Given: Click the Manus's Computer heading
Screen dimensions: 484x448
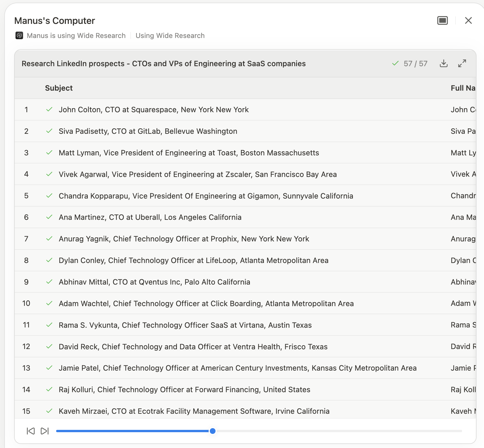Looking at the screenshot, I should coord(55,21).
